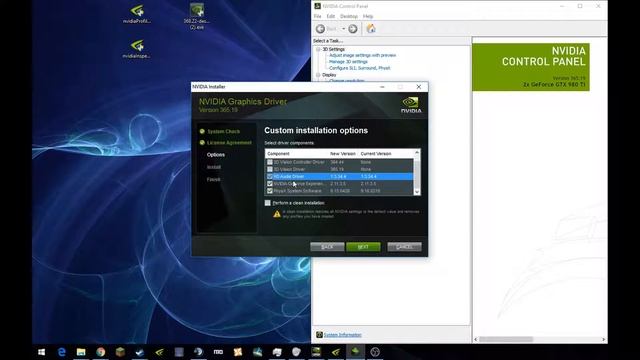Enable Perform a clean installation
640x360 pixels.
pos(268,203)
